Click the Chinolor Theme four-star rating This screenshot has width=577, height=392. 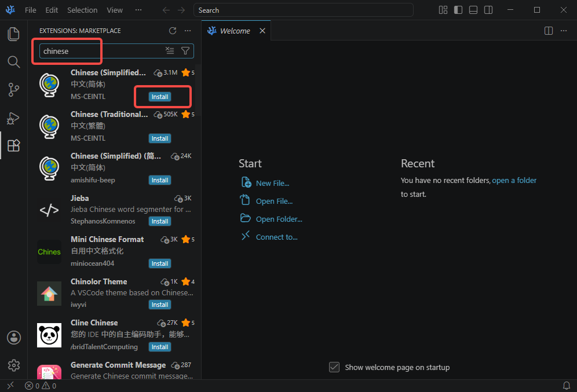click(188, 281)
